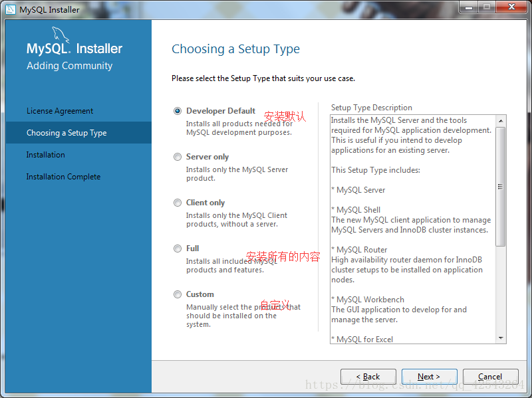Click the 'Adding Community' subtitle text
This screenshot has height=398, width=532.
click(70, 65)
